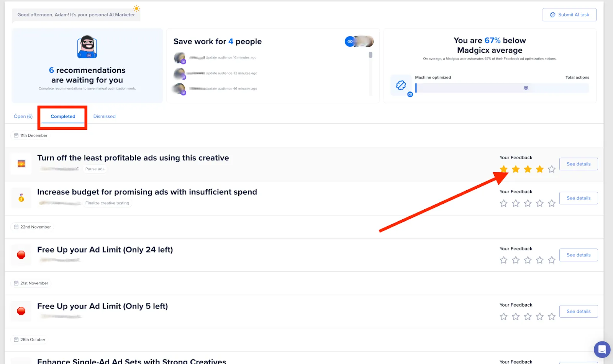See details for Ad Limit Only 5 left
This screenshot has width=613, height=364.
point(579,312)
